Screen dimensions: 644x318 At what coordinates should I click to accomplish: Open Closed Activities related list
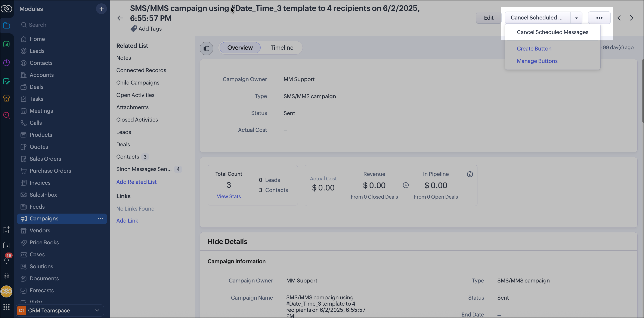tap(137, 120)
